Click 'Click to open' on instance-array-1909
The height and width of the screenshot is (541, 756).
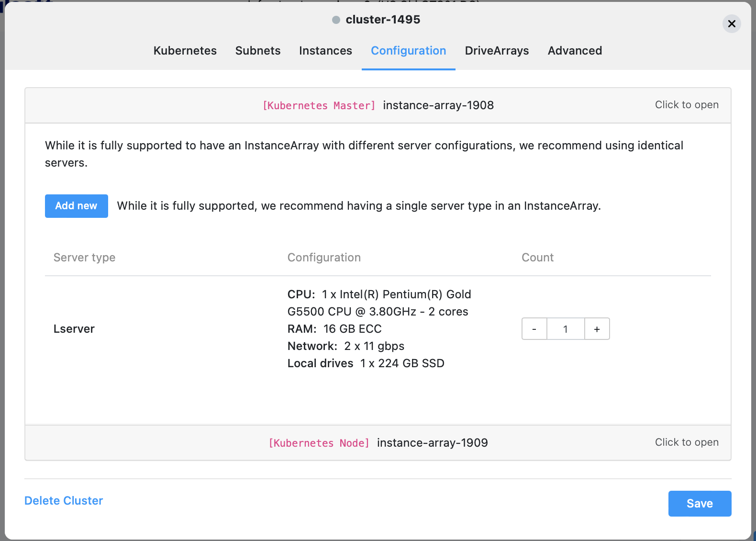click(x=686, y=442)
